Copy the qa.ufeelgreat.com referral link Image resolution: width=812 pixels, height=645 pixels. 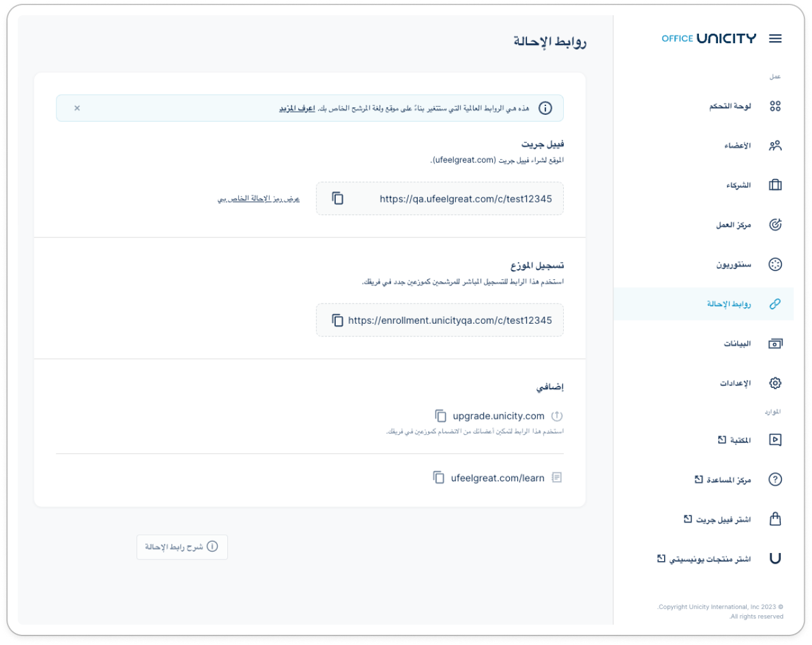(x=338, y=199)
